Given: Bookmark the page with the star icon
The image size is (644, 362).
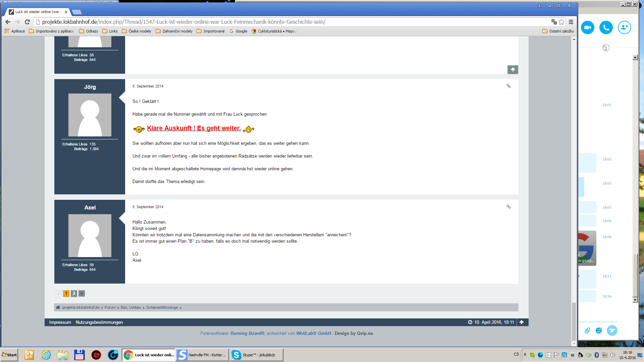Looking at the screenshot, I should click(x=561, y=22).
